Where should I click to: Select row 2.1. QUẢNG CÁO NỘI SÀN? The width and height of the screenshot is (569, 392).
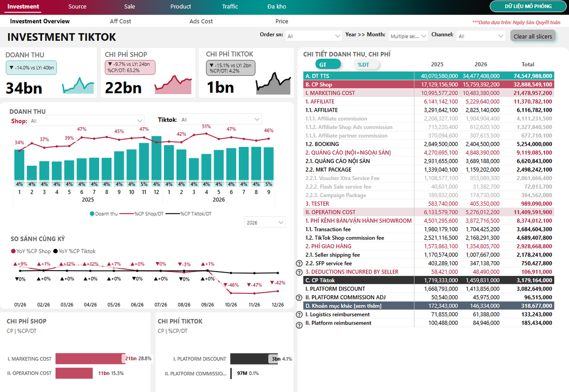point(428,161)
